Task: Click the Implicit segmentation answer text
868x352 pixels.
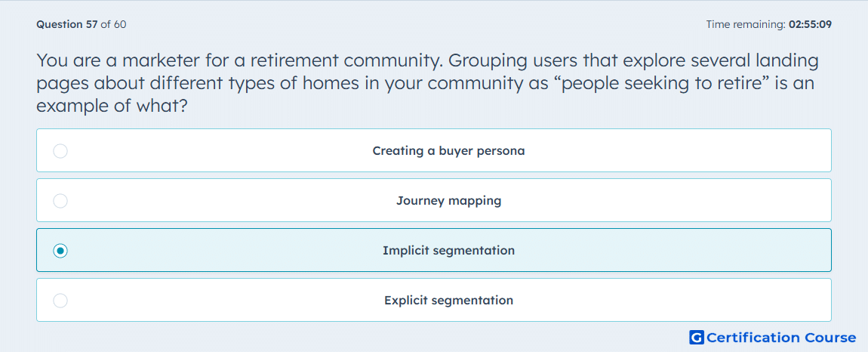Action: 448,251
